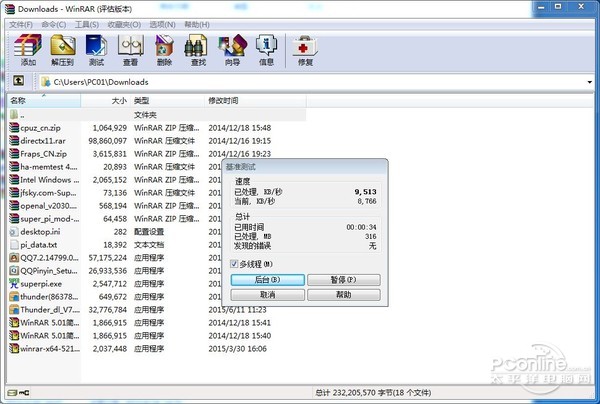The width and height of the screenshot is (600, 404).
Task: Open the 工具(S) menu
Action: tap(87, 25)
